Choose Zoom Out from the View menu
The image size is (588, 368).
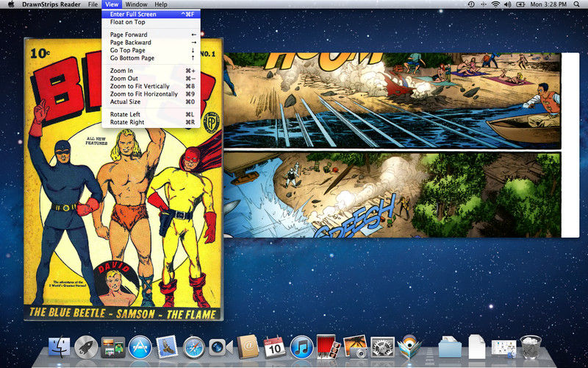tap(151, 79)
